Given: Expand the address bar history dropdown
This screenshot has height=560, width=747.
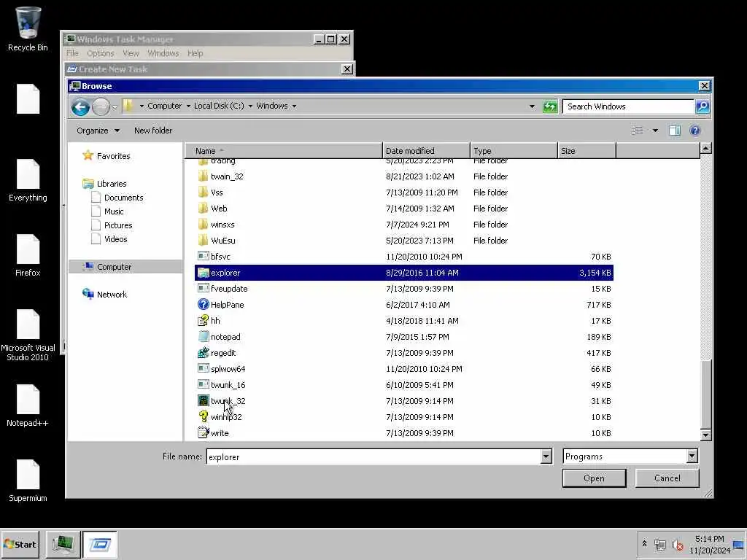Looking at the screenshot, I should (x=532, y=106).
